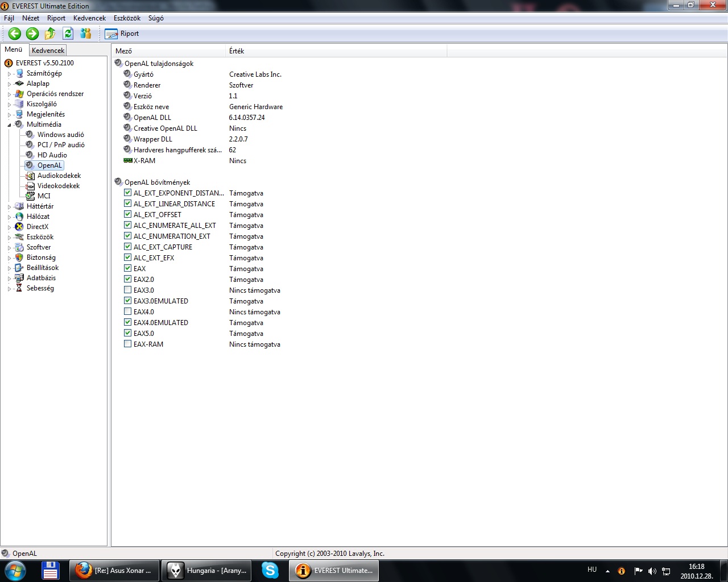
Task: Click the Mező column header
Action: pyautogui.click(x=169, y=51)
